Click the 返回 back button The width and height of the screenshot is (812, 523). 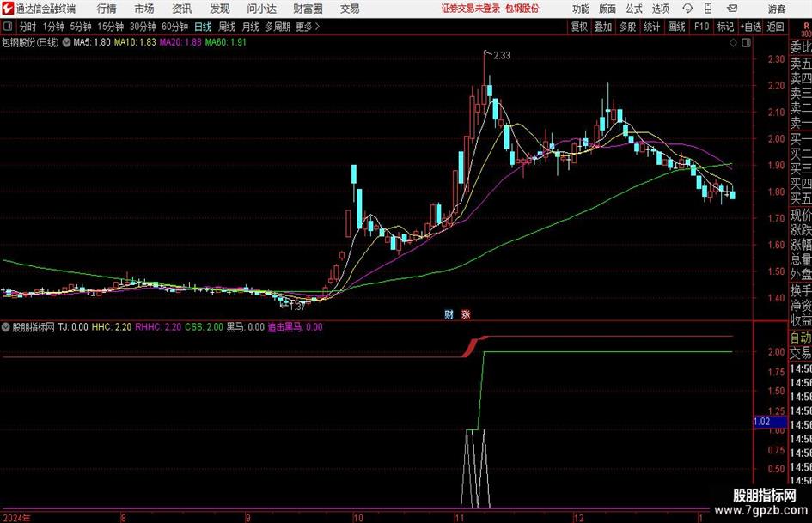click(775, 27)
